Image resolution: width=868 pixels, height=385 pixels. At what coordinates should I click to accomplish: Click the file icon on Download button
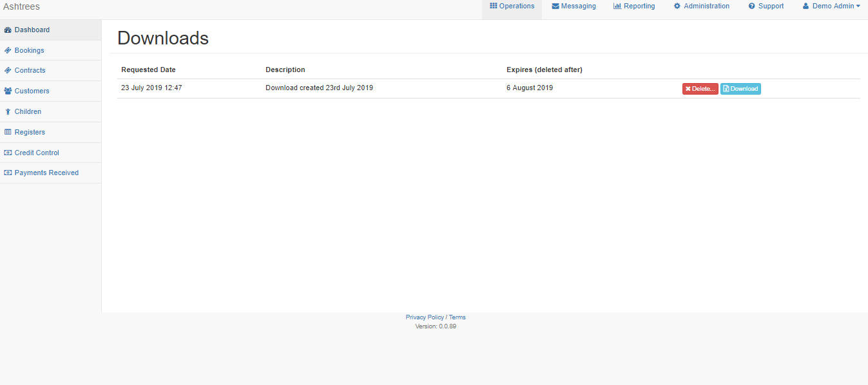click(726, 89)
